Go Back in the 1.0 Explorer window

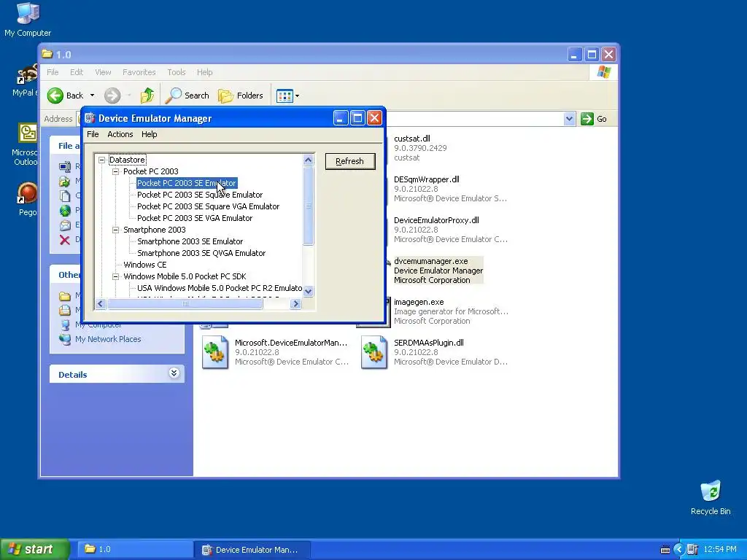point(65,96)
